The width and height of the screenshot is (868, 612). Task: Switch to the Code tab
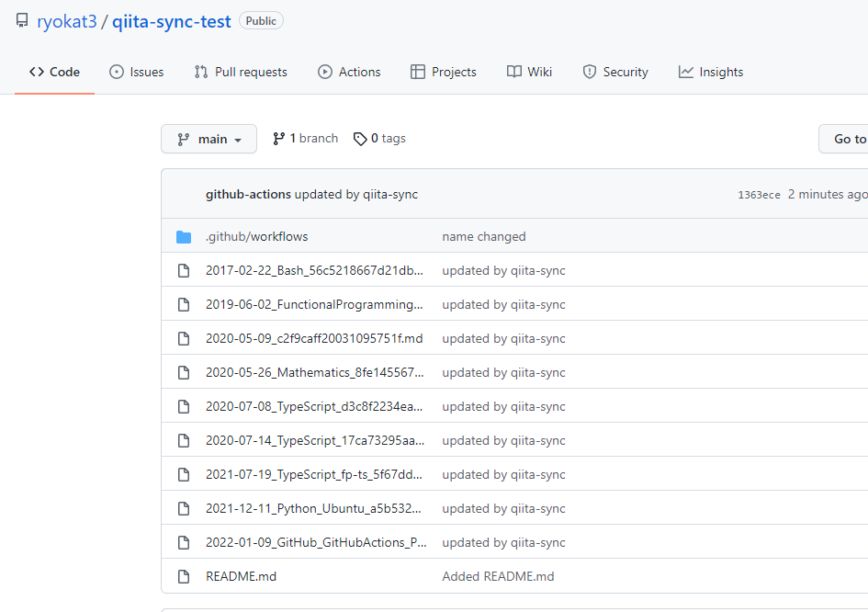pyautogui.click(x=55, y=72)
